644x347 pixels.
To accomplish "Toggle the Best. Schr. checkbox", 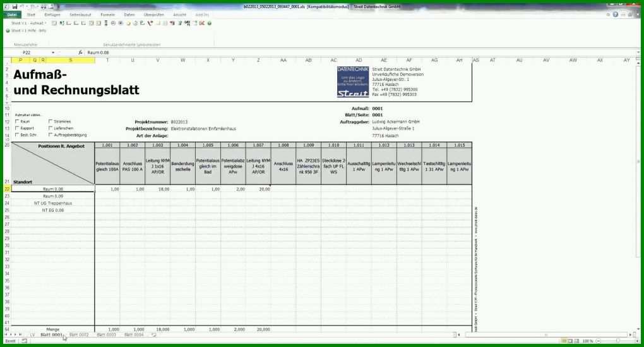I will (17, 135).
